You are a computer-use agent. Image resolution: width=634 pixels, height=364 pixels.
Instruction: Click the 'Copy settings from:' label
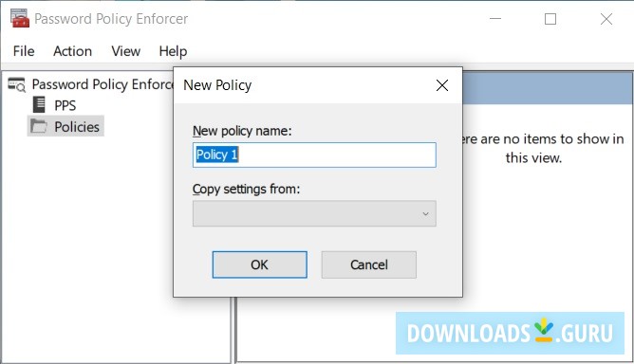pos(246,189)
